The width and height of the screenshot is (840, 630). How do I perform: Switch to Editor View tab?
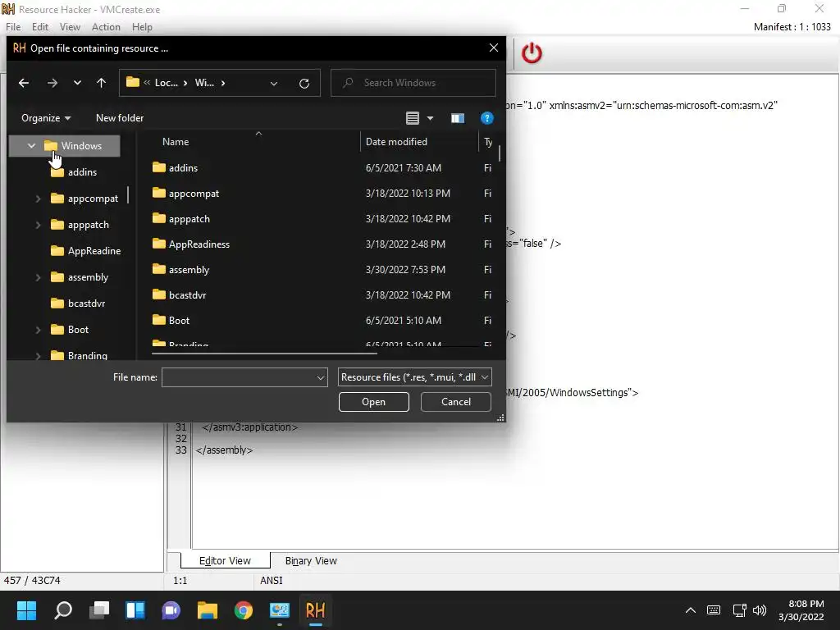click(225, 561)
